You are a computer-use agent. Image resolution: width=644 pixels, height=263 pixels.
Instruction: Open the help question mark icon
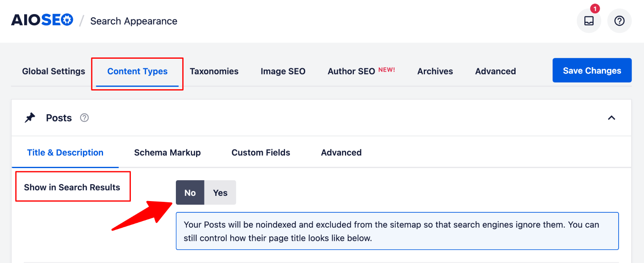(x=619, y=21)
